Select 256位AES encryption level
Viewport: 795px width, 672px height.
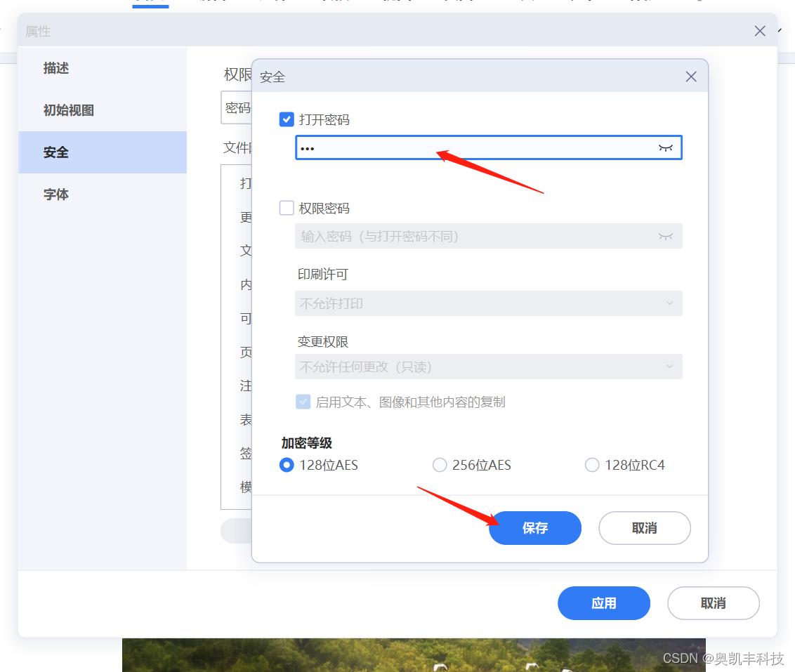[439, 465]
